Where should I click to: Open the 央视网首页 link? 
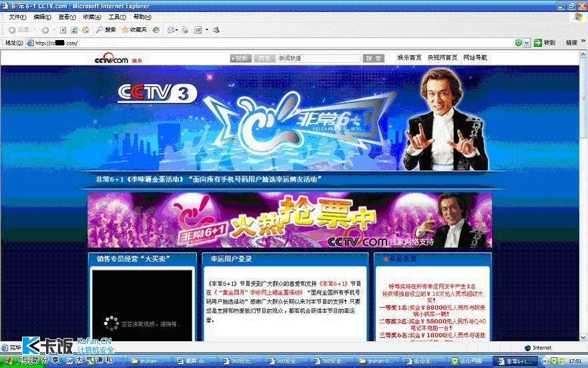443,57
